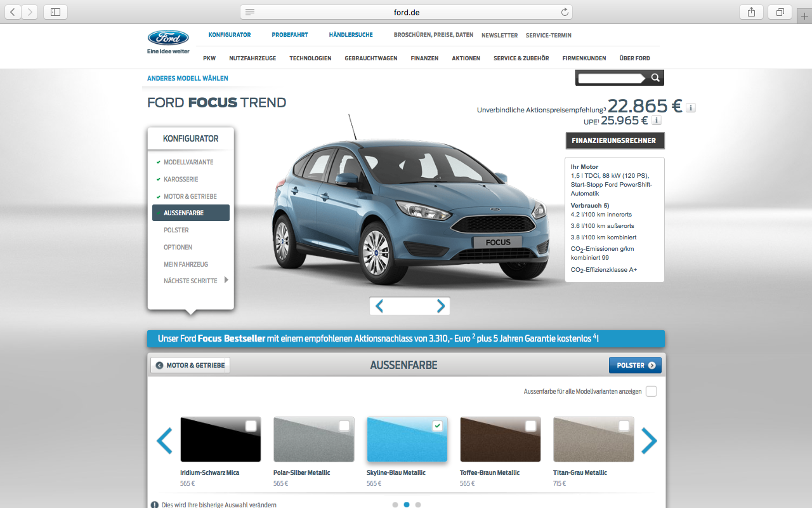Click the site search input field
Image resolution: width=812 pixels, height=508 pixels.
coord(611,78)
